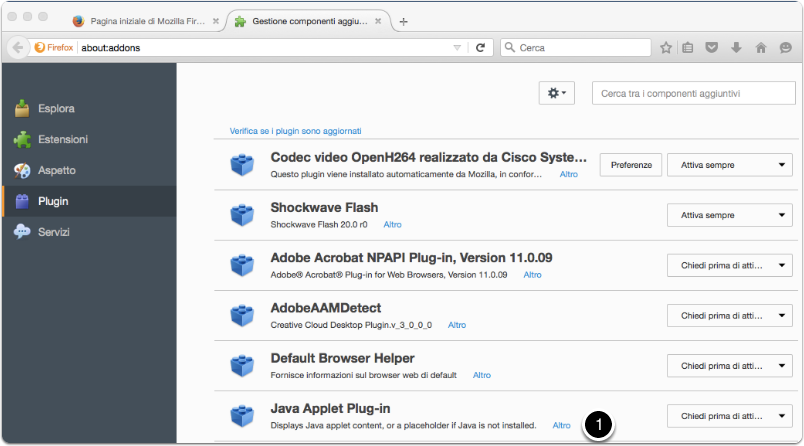Open the bookmarks list icon
The width and height of the screenshot is (804, 446).
(x=688, y=48)
